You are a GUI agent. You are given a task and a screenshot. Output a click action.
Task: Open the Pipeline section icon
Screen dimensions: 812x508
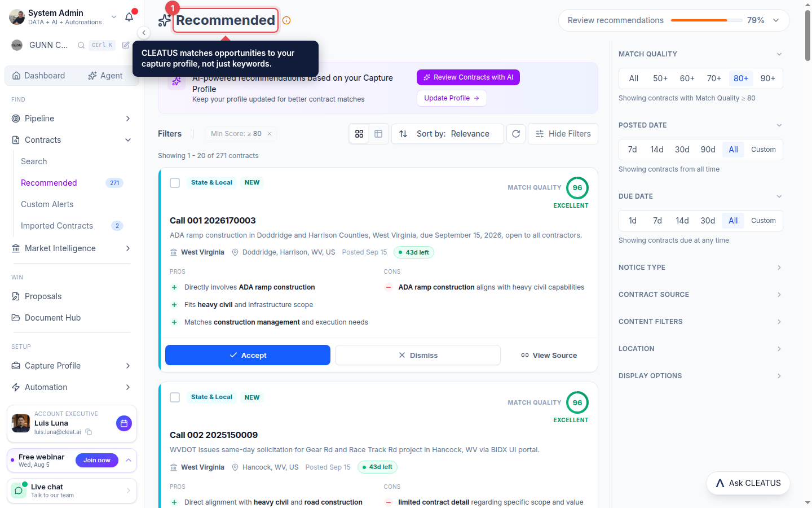(x=16, y=119)
